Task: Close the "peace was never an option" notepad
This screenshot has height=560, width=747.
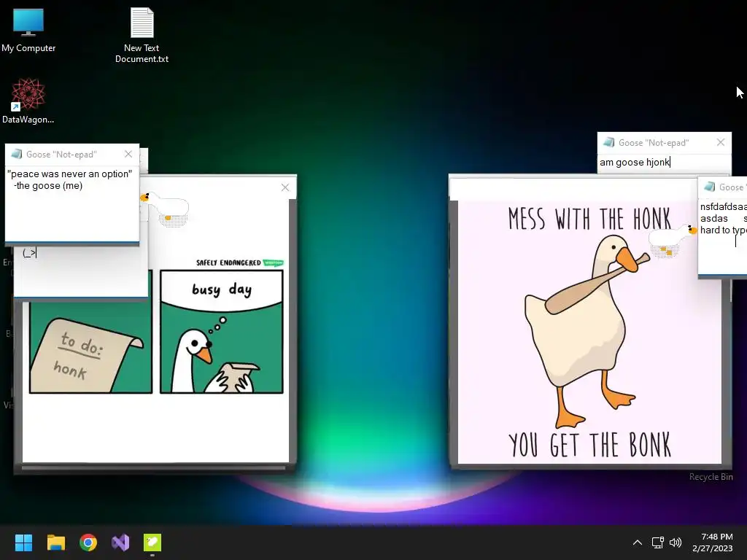Action: tap(128, 154)
